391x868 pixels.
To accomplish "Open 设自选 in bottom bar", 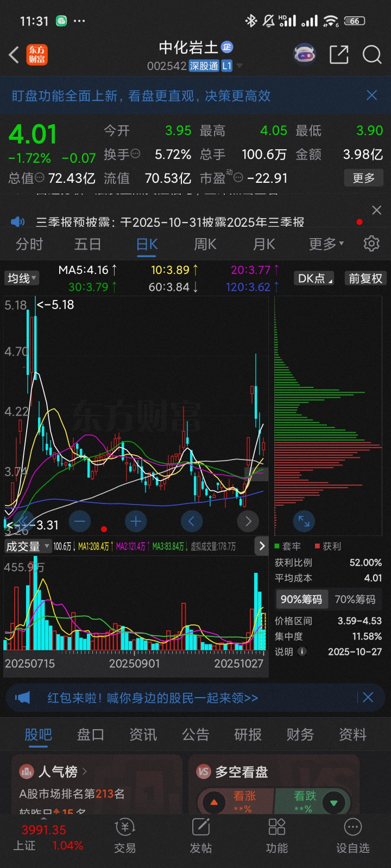I will click(x=353, y=836).
